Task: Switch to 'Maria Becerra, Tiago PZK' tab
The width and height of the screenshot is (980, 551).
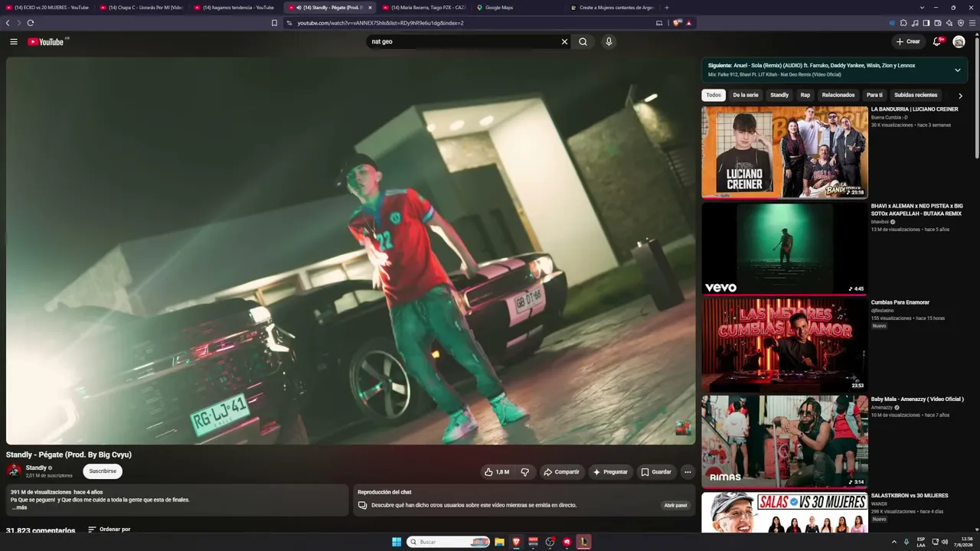Action: [x=424, y=8]
